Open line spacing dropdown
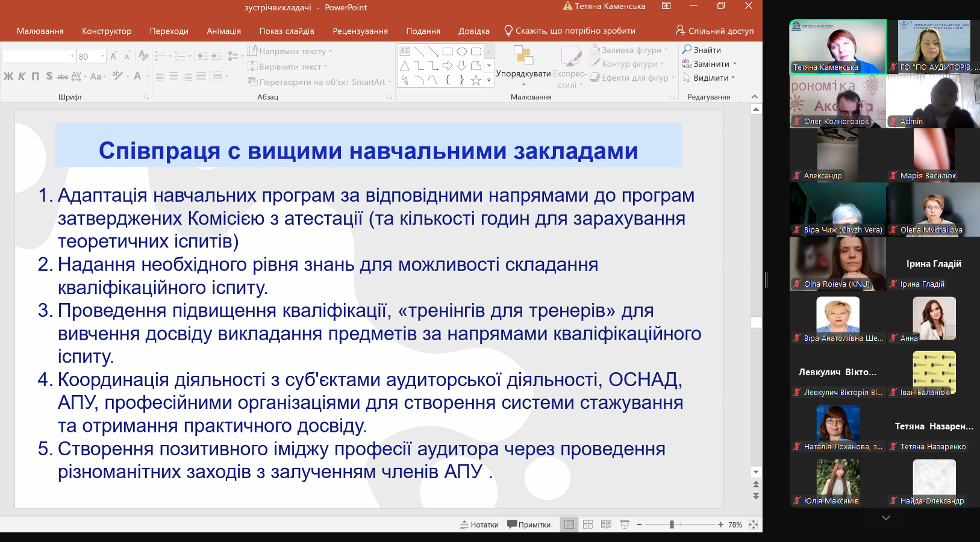Image resolution: width=980 pixels, height=542 pixels. (x=234, y=56)
